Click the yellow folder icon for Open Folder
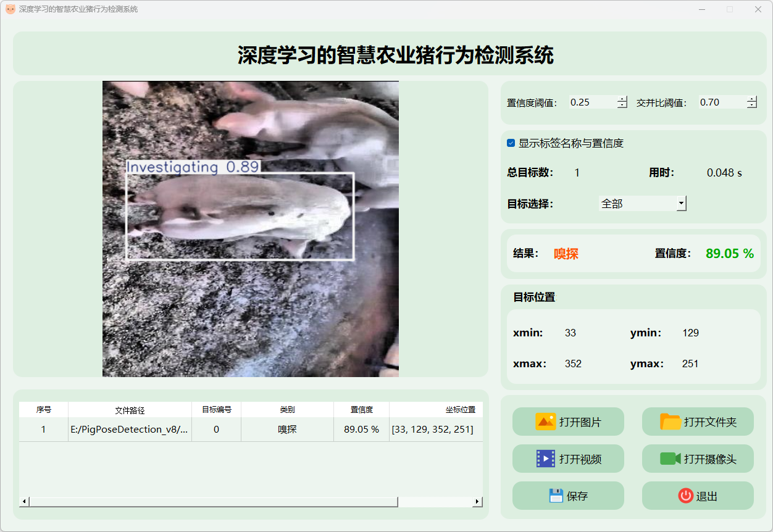The image size is (773, 532). (x=670, y=422)
